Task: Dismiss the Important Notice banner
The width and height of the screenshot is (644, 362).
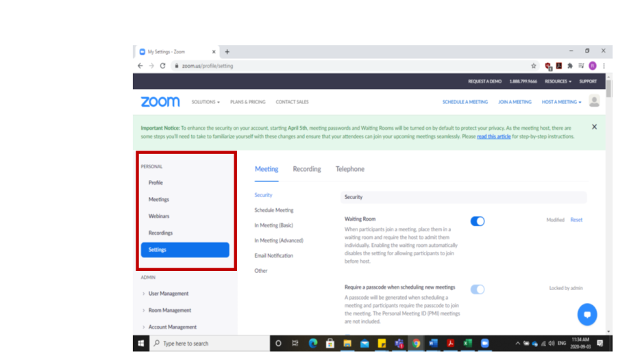Action: 594,127
